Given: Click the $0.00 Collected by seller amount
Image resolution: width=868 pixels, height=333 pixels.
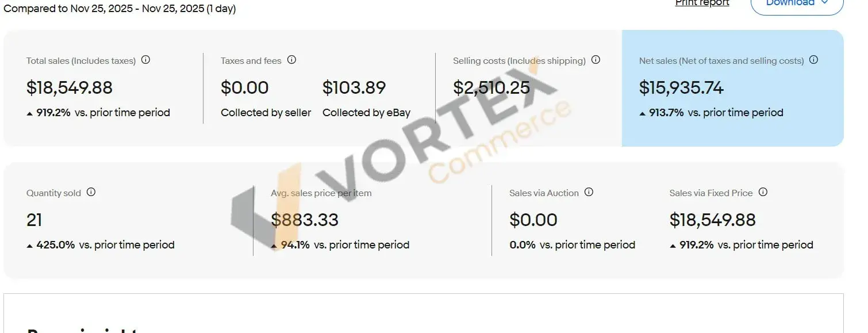Looking at the screenshot, I should pos(245,88).
